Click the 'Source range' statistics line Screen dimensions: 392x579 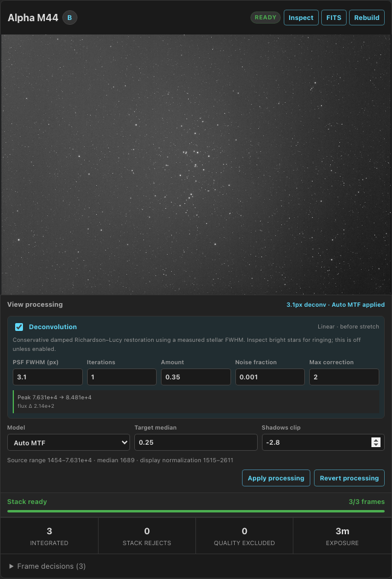120,460
